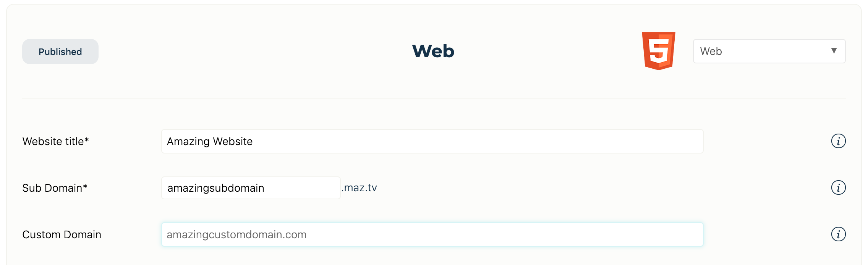Click the "Web" text inside the selector box
Image resolution: width=868 pixels, height=265 pixels.
coord(711,51)
